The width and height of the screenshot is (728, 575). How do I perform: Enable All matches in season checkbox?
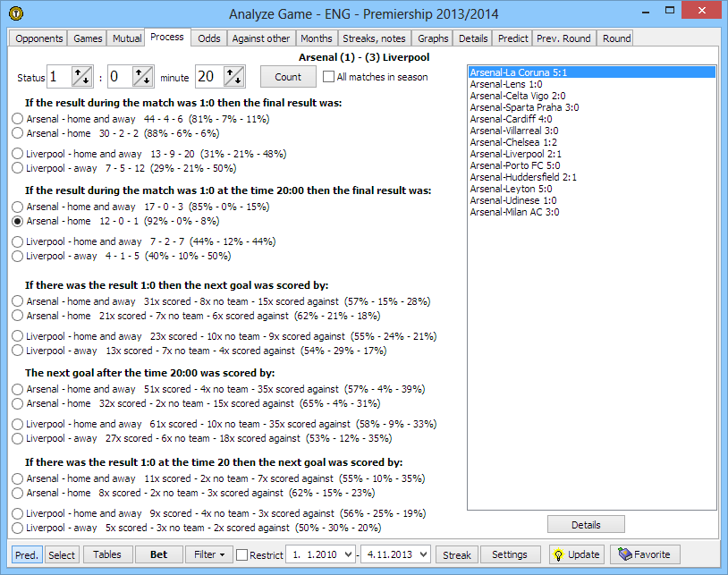pyautogui.click(x=329, y=77)
